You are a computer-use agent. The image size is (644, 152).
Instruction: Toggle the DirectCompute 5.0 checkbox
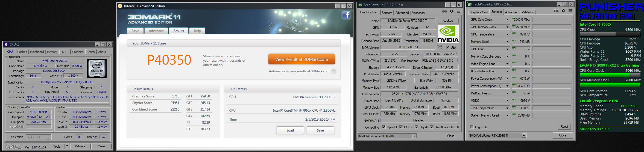click(x=431, y=127)
